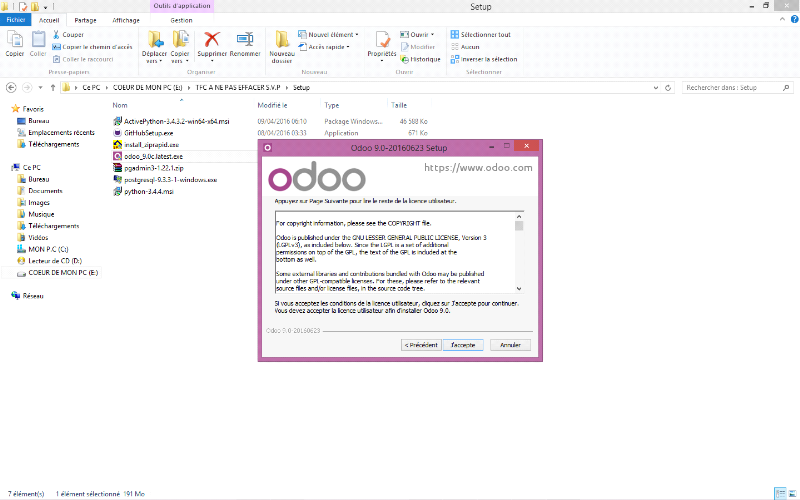
Task: Create a Nouveau dossier
Action: [x=282, y=47]
